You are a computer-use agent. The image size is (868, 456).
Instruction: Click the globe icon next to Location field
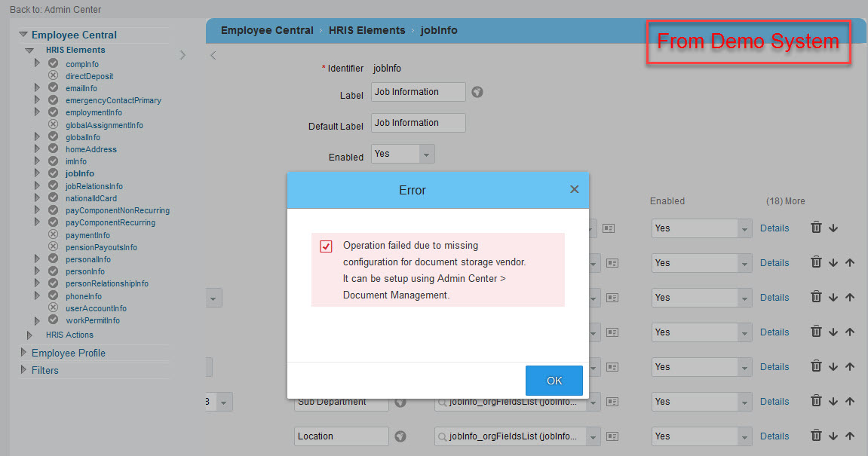click(x=400, y=436)
